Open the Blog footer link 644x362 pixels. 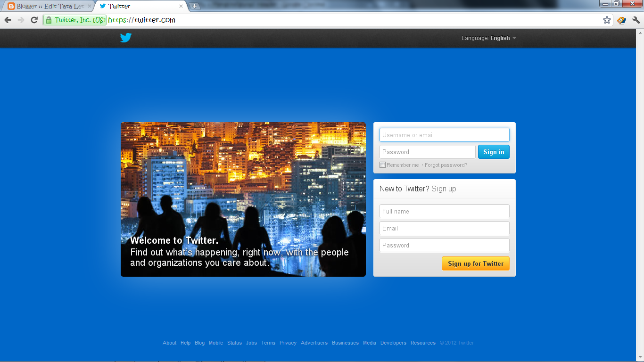pyautogui.click(x=200, y=343)
